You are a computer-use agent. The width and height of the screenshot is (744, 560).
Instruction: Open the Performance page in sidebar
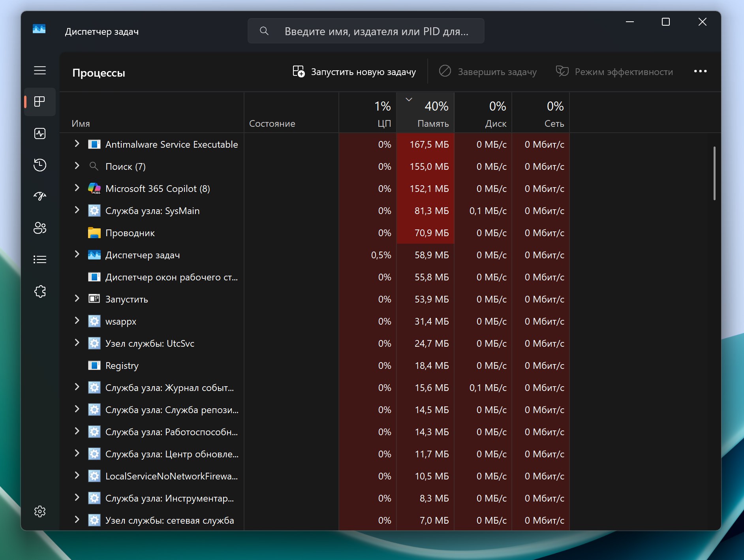[x=40, y=133]
